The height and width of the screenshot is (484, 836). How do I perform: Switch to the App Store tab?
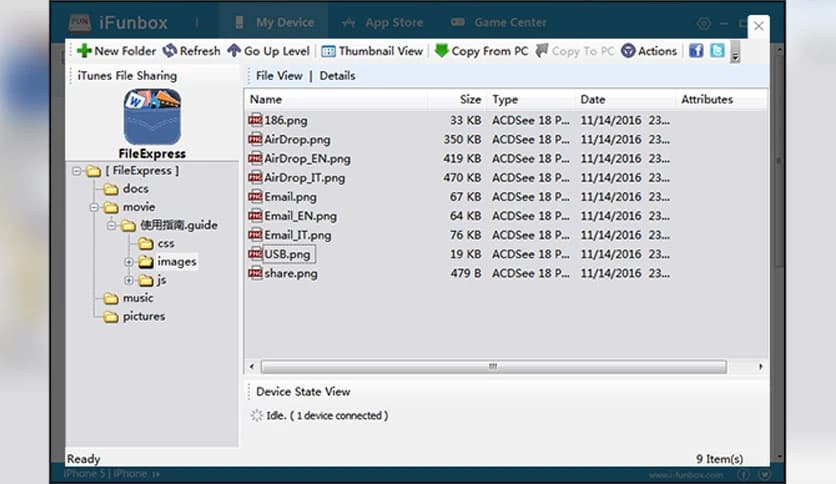[380, 22]
